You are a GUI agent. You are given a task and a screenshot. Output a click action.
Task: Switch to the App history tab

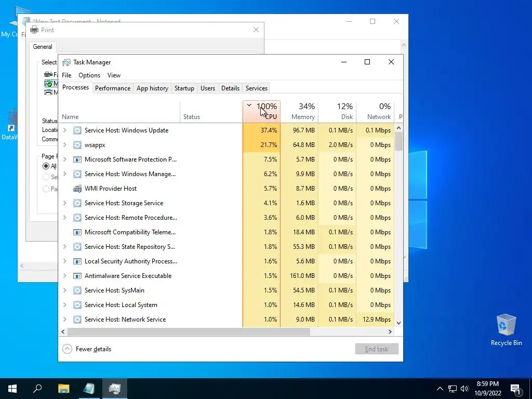pyautogui.click(x=152, y=88)
